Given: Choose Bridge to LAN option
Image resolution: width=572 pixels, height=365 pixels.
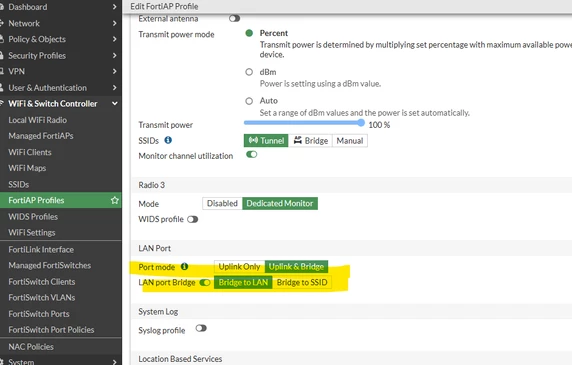Looking at the screenshot, I should point(243,282).
